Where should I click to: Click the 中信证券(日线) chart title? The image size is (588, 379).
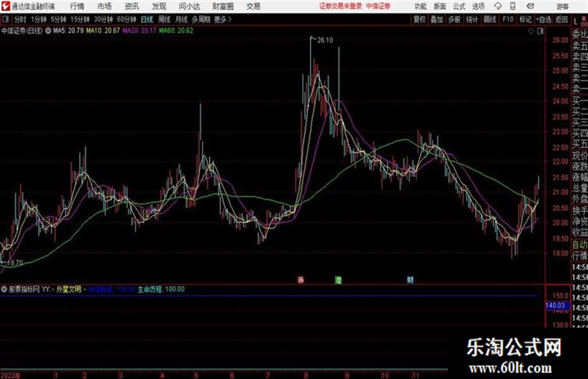pyautogui.click(x=22, y=30)
